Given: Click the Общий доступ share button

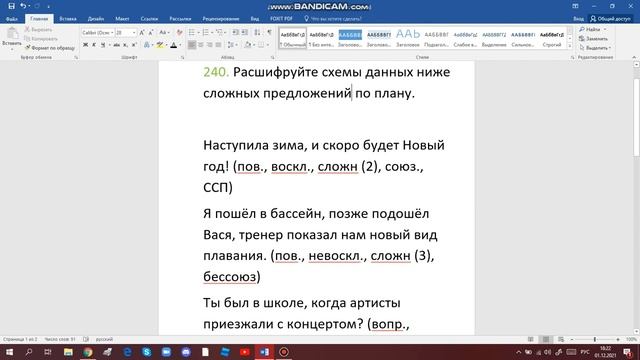Looking at the screenshot, I should pyautogui.click(x=611, y=19).
